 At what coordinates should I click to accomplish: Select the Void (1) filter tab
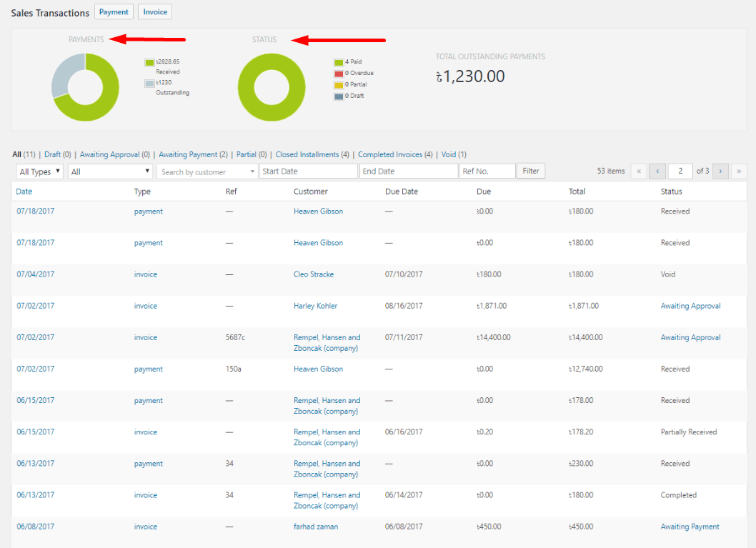tap(454, 155)
